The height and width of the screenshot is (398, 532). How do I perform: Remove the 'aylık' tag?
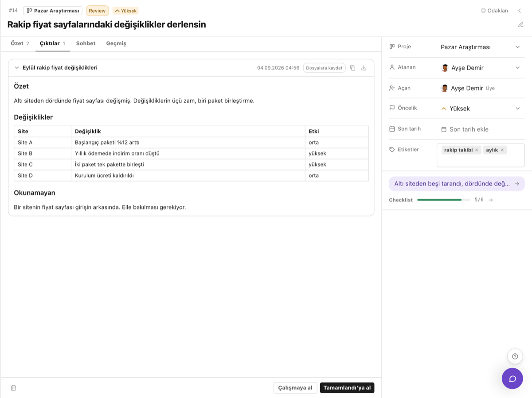tap(502, 150)
